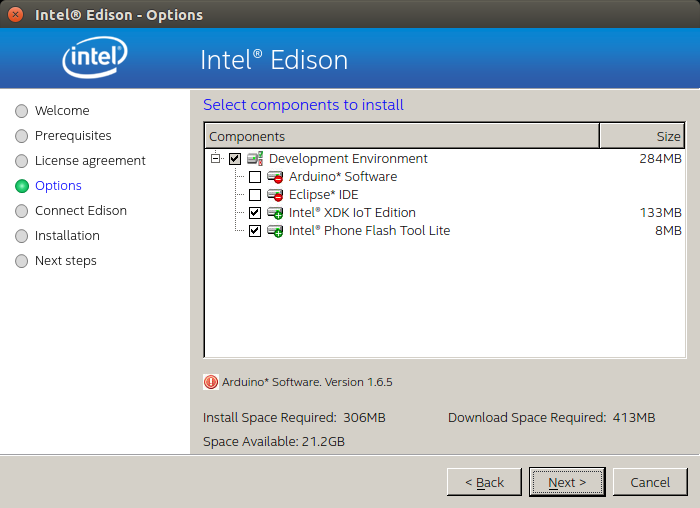Select the Arduino* Software row text
Screen dimensions: 700x508
[x=343, y=177]
